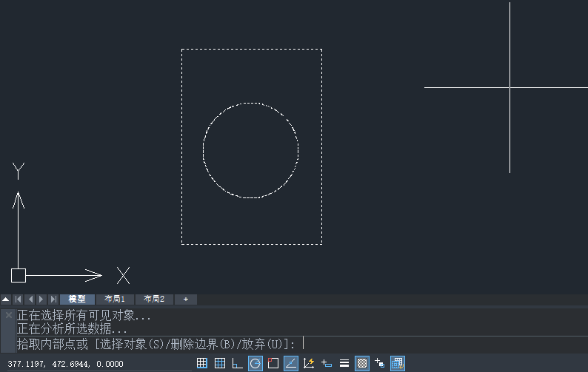
Task: Toggle object snap tracking icon
Action: (291, 363)
